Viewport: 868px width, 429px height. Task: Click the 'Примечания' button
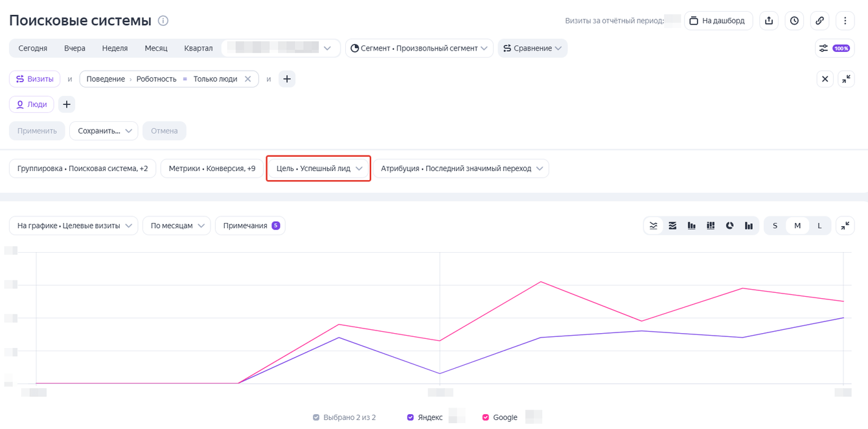tap(250, 226)
